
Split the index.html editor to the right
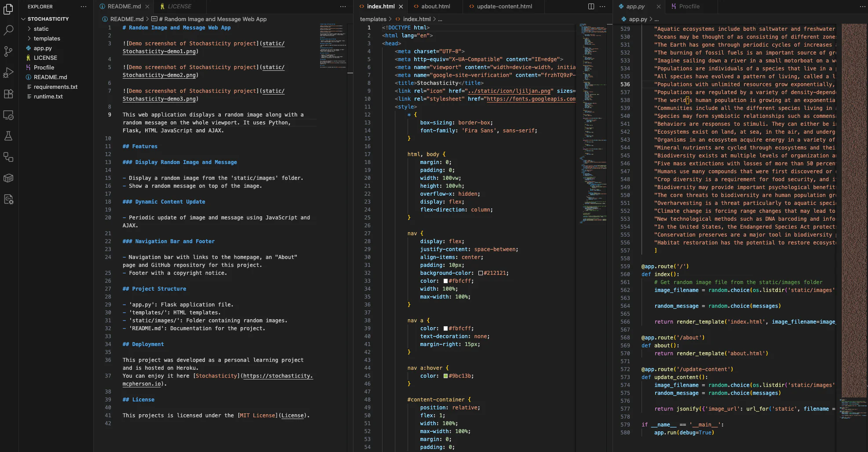click(x=591, y=7)
